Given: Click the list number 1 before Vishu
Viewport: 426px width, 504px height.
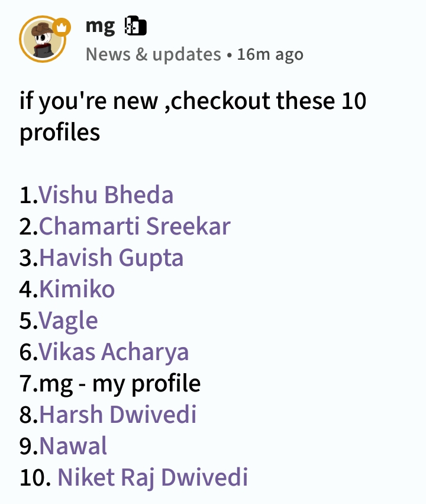Looking at the screenshot, I should (26, 195).
